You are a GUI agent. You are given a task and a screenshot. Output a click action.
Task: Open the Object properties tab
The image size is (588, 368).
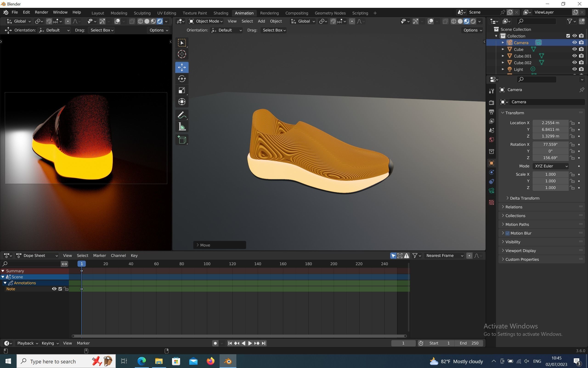click(x=491, y=163)
